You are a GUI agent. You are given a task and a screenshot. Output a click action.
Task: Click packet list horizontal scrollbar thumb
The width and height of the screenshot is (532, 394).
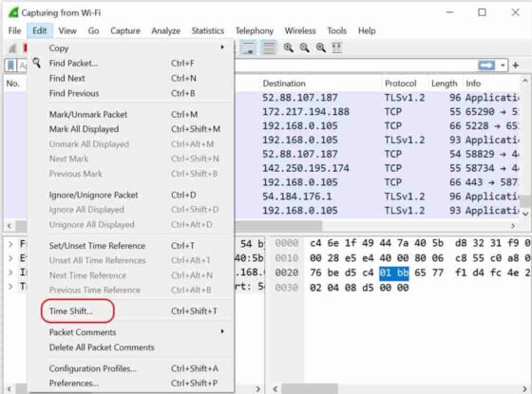coord(278,226)
